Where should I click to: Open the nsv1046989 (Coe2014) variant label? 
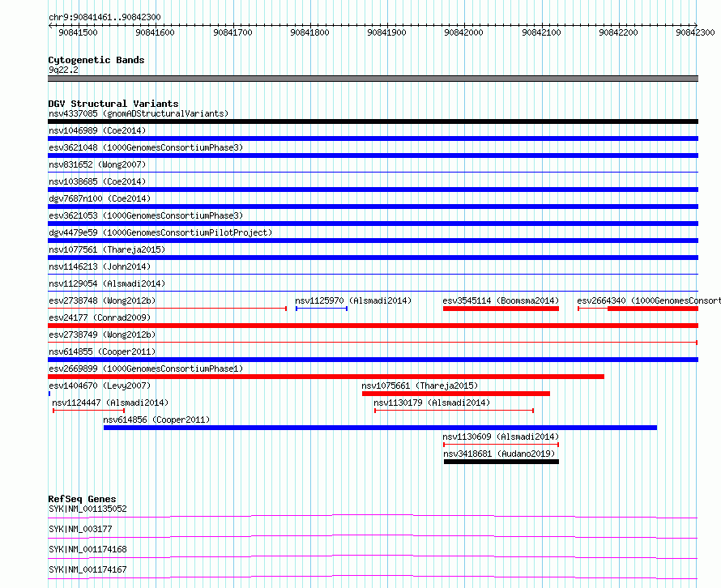97,130
